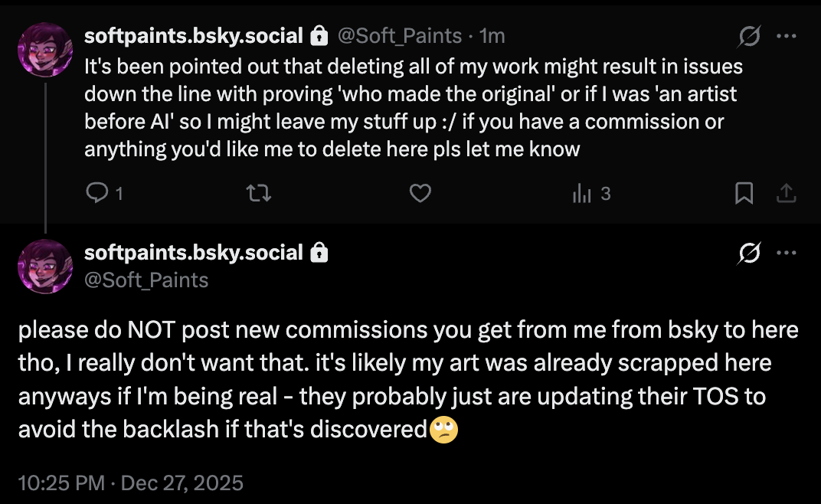Click the share icon on the first post
The image size is (821, 504).
point(786,194)
